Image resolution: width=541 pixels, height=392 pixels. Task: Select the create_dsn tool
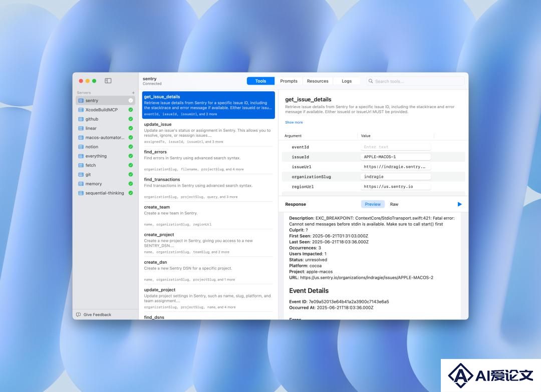pos(208,271)
